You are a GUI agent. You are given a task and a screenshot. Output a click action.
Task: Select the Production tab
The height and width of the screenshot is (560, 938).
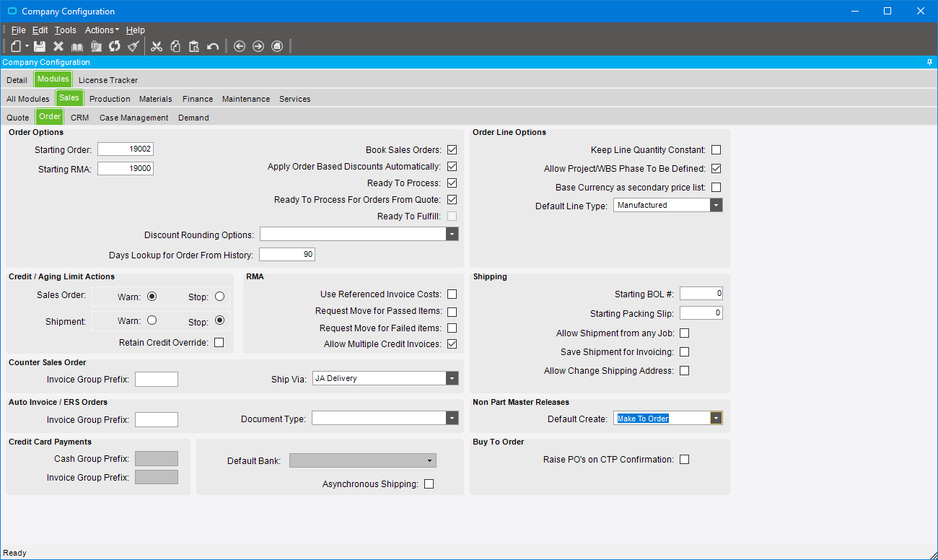point(110,99)
